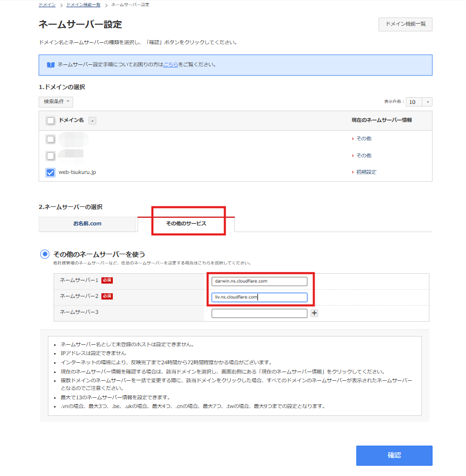This screenshot has height=476, width=466.
Task: Check the first masked domain's checkbox
Action: 49,138
